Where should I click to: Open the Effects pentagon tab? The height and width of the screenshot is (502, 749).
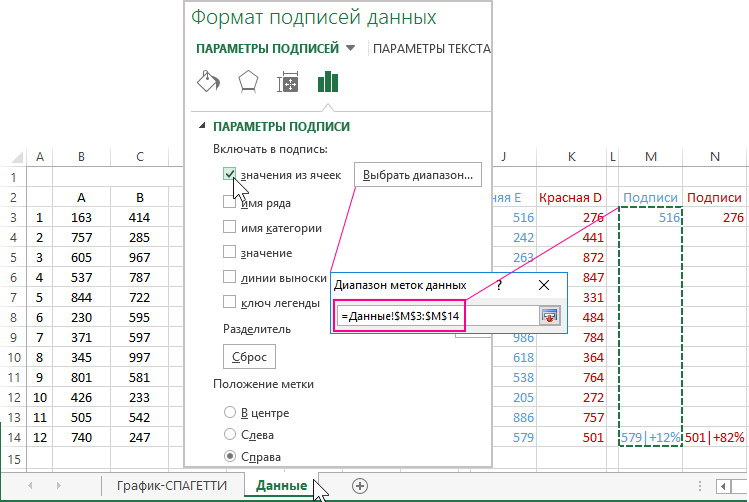(x=248, y=82)
